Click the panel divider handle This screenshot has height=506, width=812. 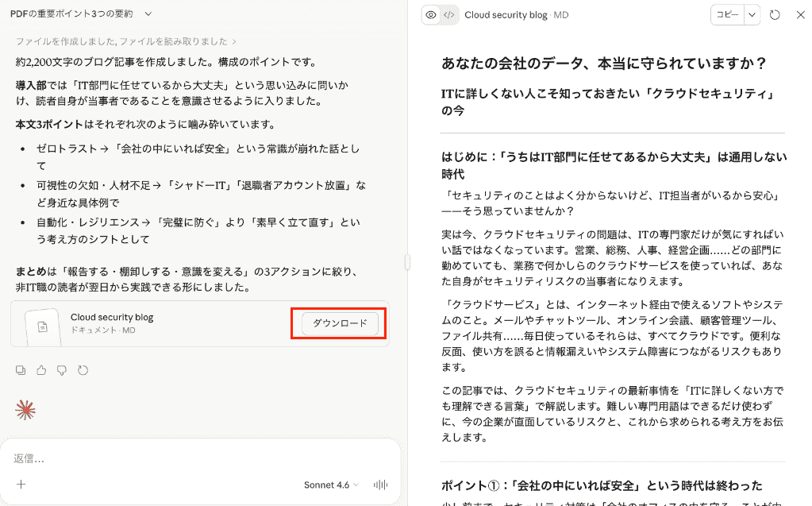click(x=407, y=262)
